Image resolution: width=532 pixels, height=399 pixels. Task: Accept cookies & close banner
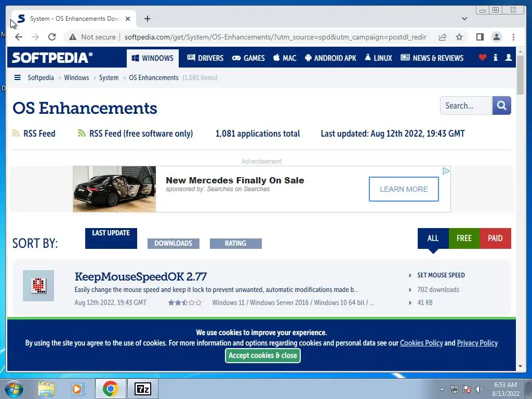coord(263,355)
